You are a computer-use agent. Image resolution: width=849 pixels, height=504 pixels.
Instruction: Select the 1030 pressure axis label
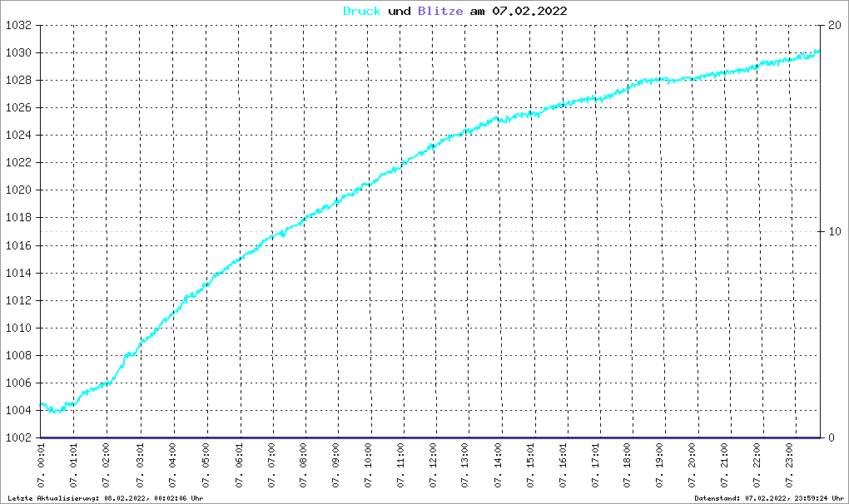click(18, 53)
